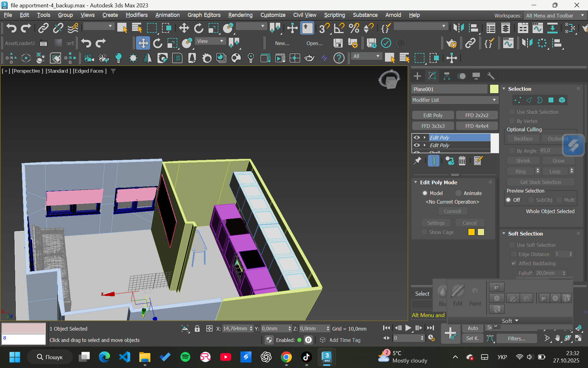Open the Rendering menu
This screenshot has width=588, height=368.
click(240, 15)
